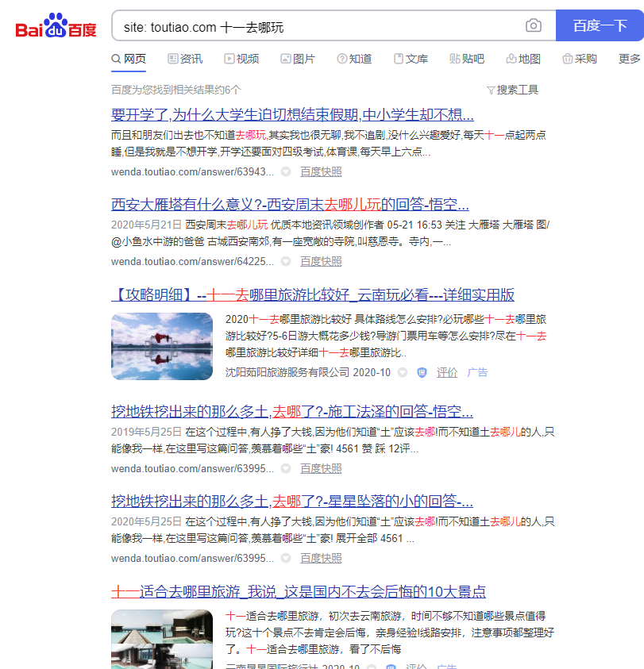
Task: Go to the 文库 tab
Action: pyautogui.click(x=411, y=59)
